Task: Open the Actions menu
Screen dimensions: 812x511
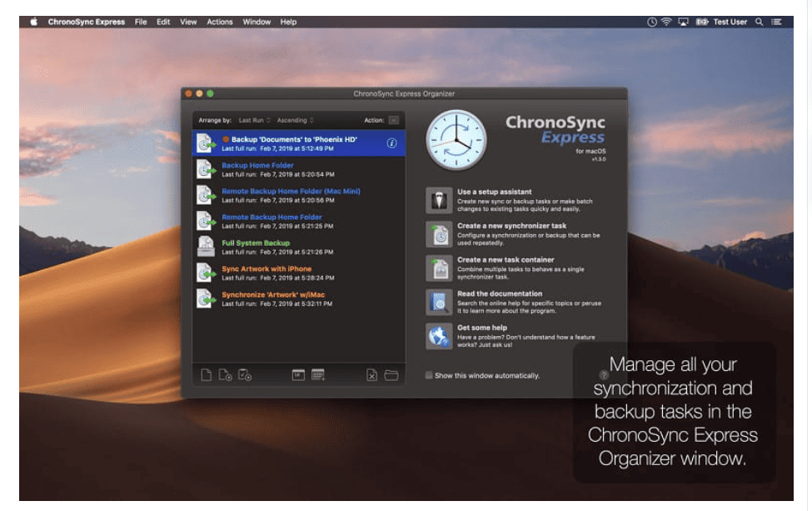Action: tap(220, 22)
